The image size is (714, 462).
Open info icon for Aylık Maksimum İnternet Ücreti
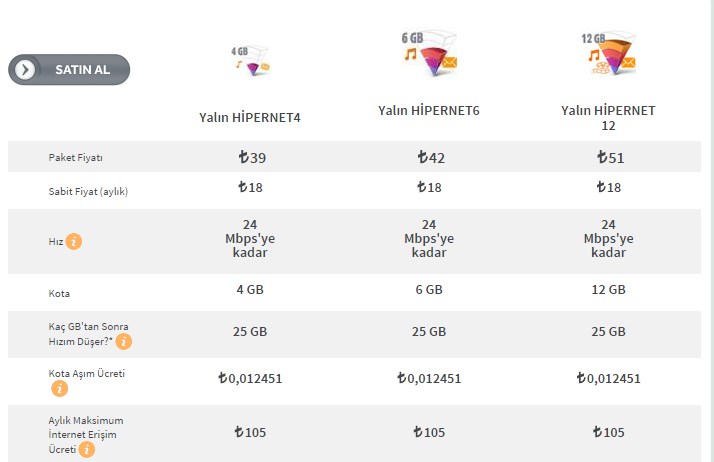tap(87, 450)
